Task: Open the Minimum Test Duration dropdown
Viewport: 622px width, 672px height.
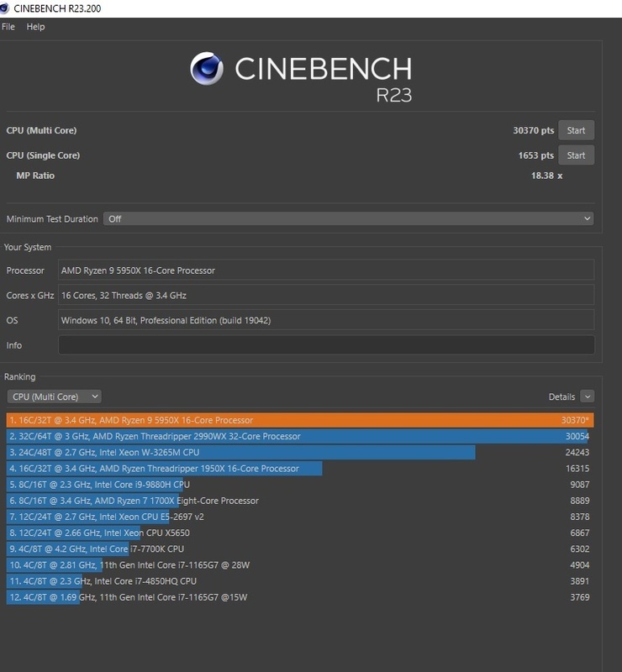Action: (348, 218)
